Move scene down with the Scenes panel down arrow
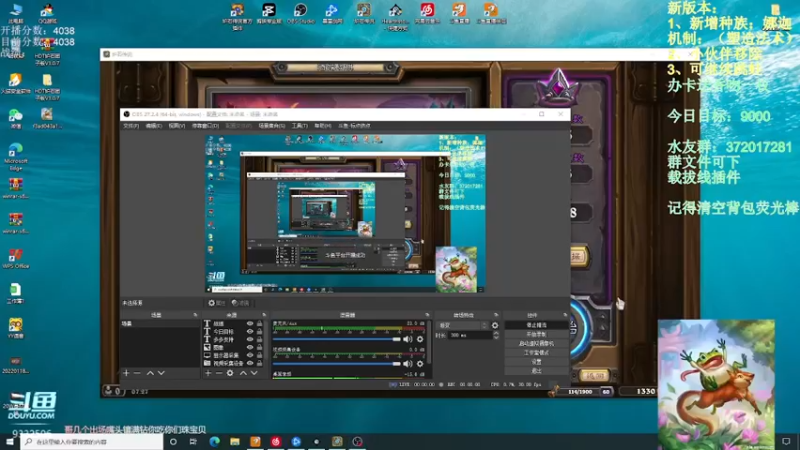 tap(161, 373)
